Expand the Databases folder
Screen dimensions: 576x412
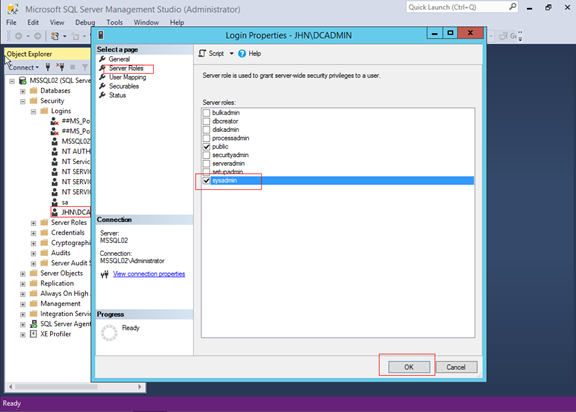click(23, 91)
